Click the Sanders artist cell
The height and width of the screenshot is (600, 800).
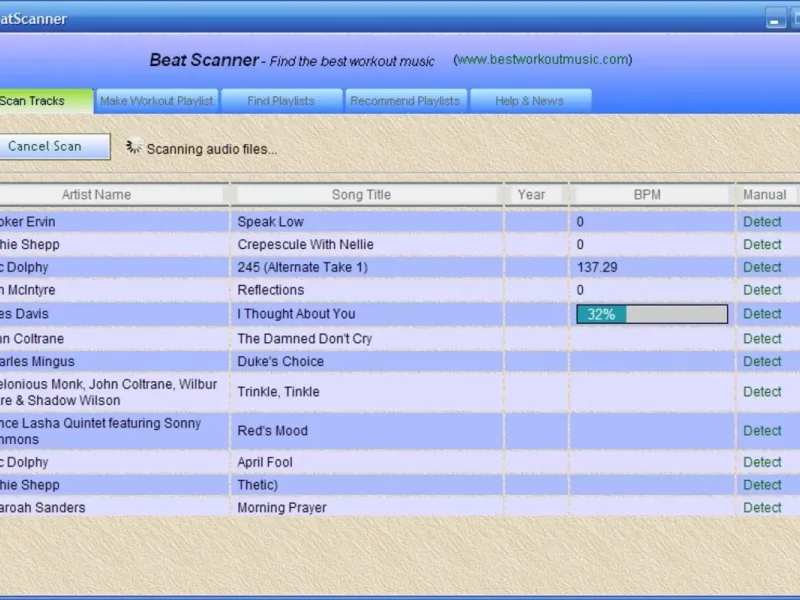click(x=114, y=508)
